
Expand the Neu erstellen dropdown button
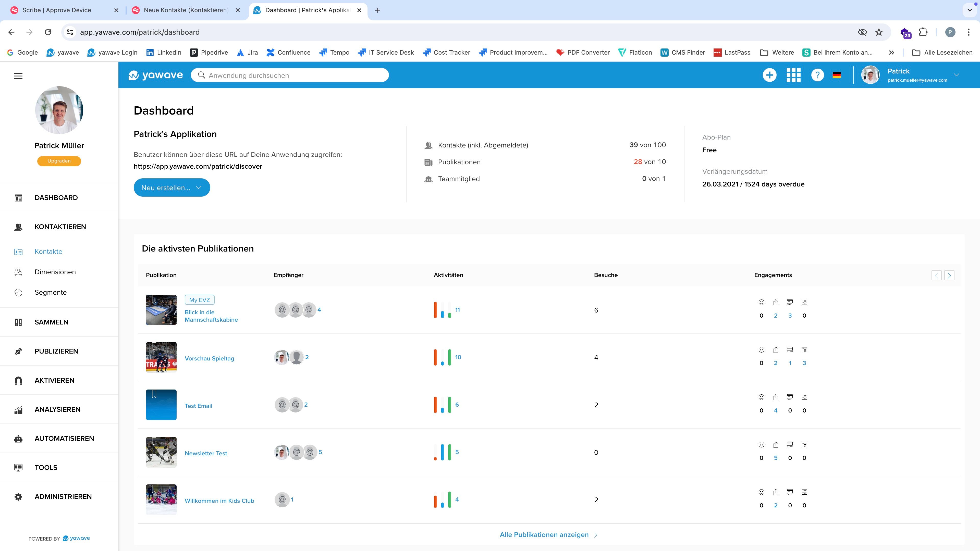tap(171, 187)
